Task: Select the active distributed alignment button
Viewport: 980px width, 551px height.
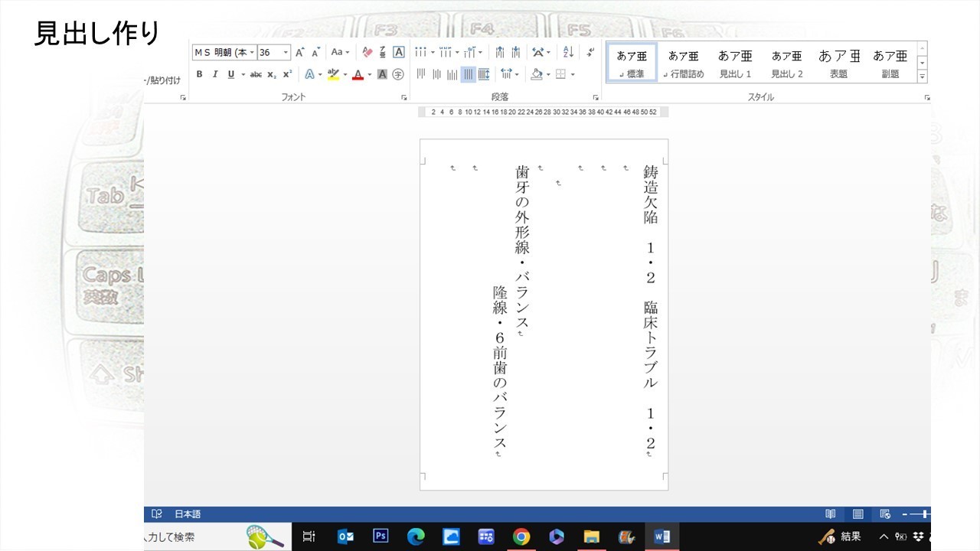Action: 468,74
